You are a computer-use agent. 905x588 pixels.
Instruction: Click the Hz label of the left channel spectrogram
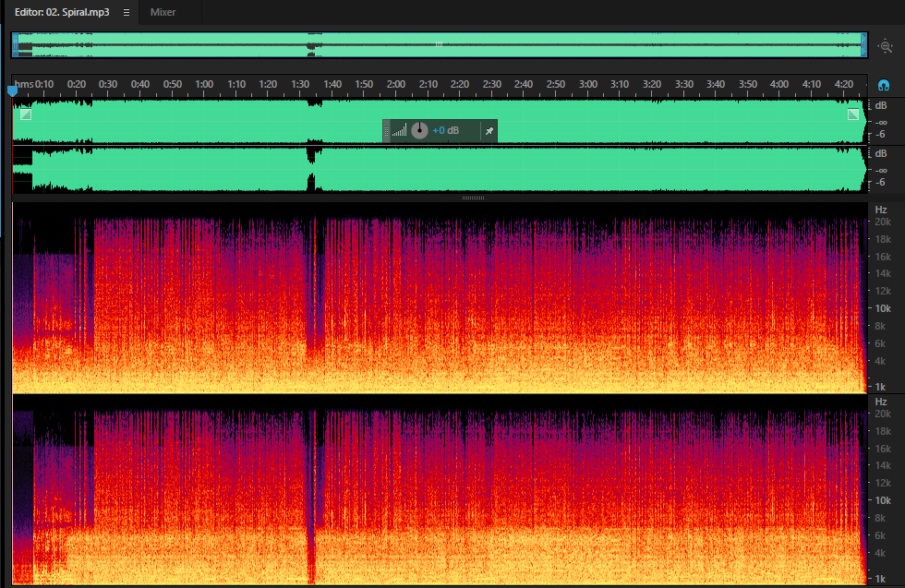(881, 210)
